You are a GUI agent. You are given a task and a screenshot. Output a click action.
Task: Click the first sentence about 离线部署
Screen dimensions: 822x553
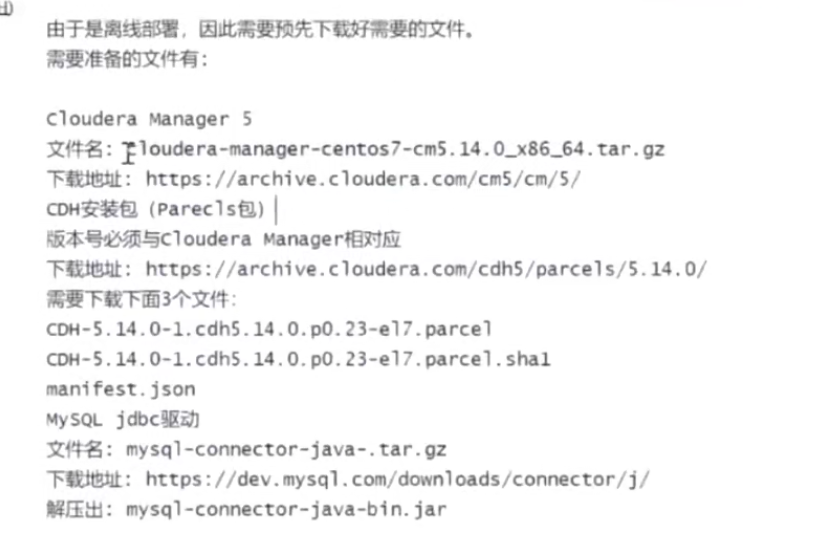(260, 29)
